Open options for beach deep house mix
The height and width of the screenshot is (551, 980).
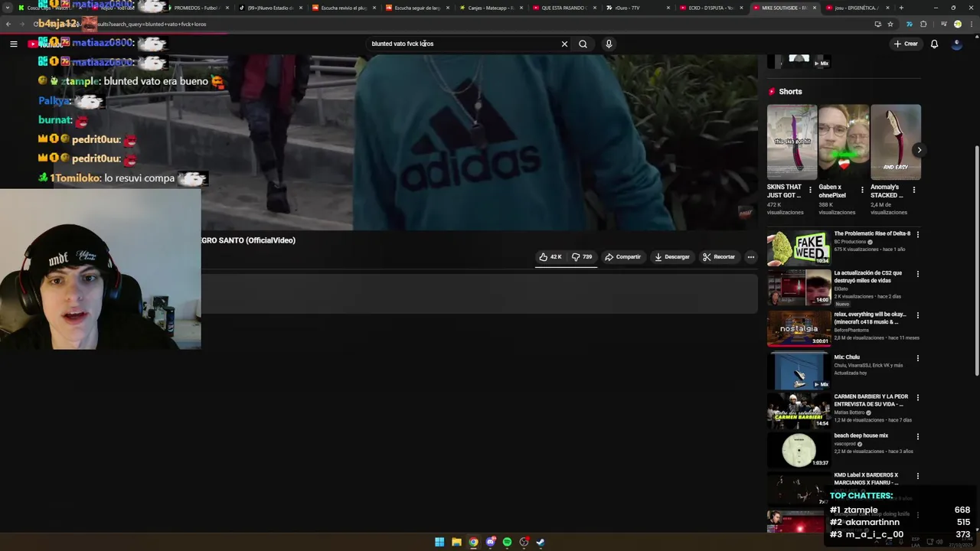click(918, 437)
